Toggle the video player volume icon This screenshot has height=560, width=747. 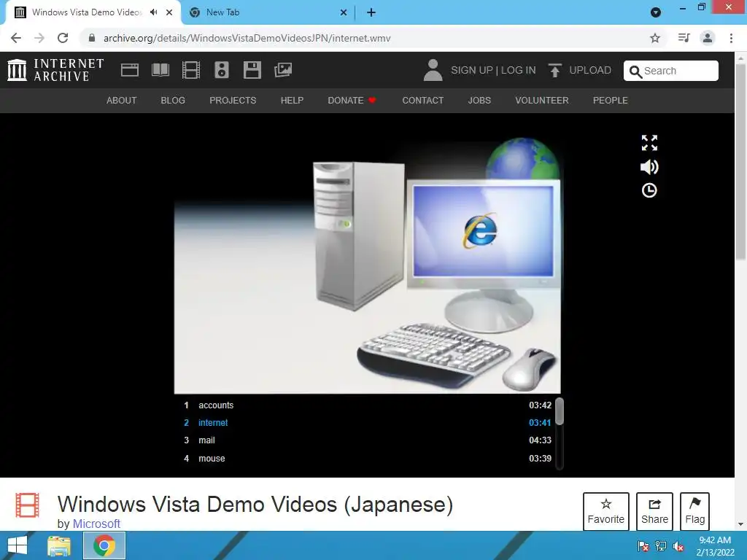(x=649, y=167)
